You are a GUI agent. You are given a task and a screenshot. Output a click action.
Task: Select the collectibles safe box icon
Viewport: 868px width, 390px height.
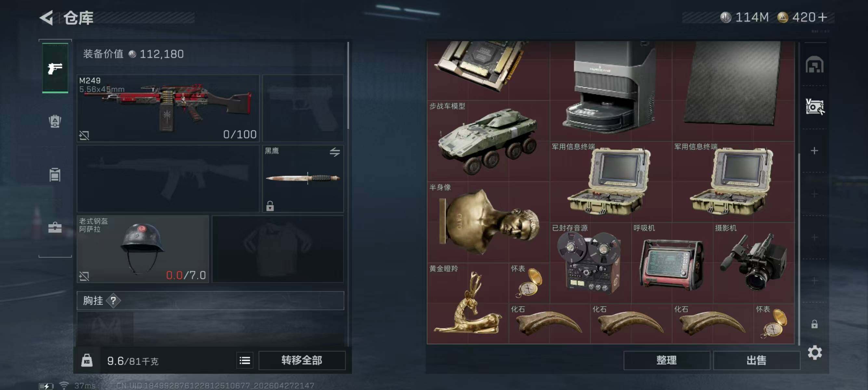pyautogui.click(x=815, y=107)
